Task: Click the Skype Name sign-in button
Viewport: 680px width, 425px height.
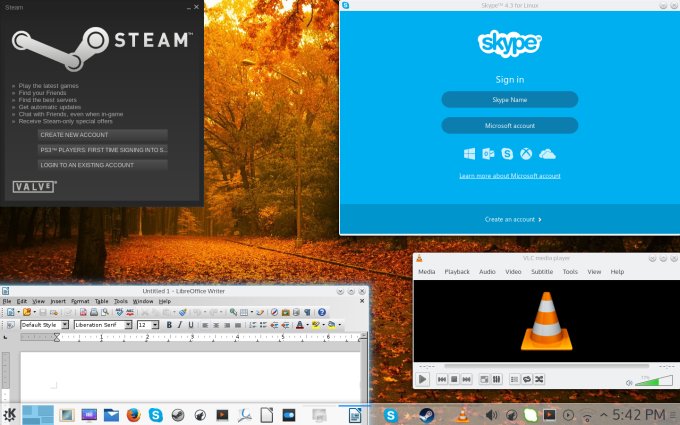Action: pos(509,100)
